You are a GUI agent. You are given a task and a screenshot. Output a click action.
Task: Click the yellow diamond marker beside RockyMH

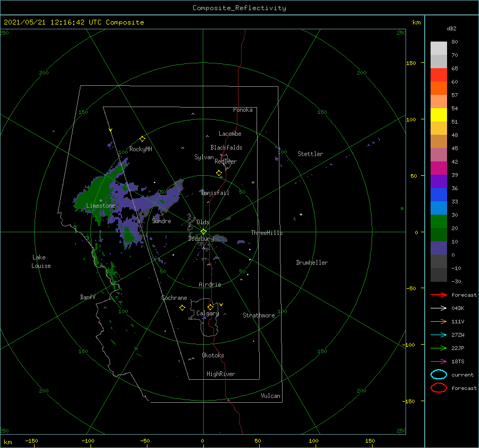point(142,139)
